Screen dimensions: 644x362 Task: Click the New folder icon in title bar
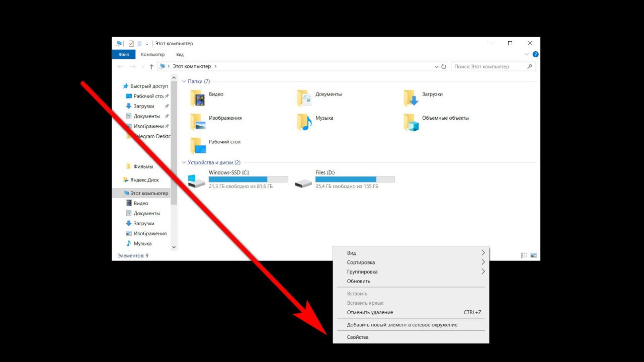(x=139, y=44)
